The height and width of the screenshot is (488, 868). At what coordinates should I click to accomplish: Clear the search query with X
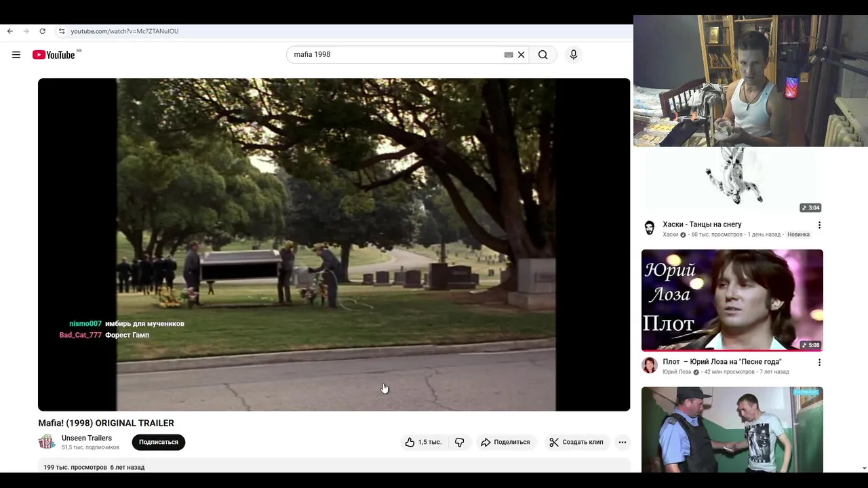pyautogui.click(x=521, y=55)
